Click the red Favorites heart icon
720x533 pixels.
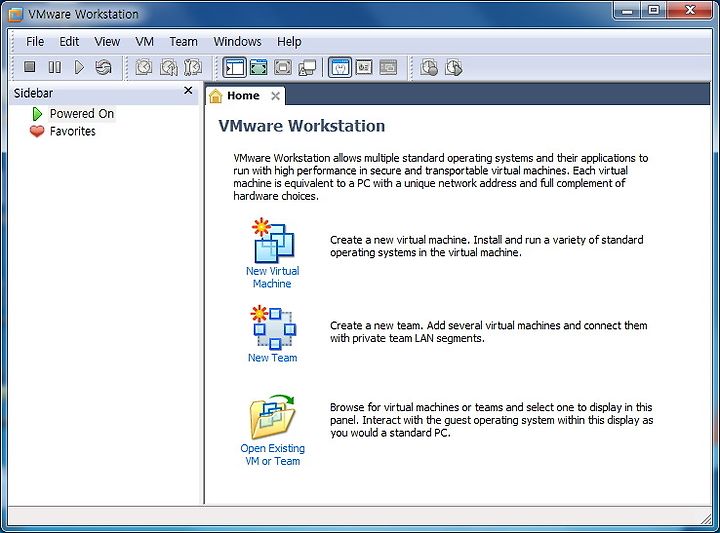tap(37, 131)
